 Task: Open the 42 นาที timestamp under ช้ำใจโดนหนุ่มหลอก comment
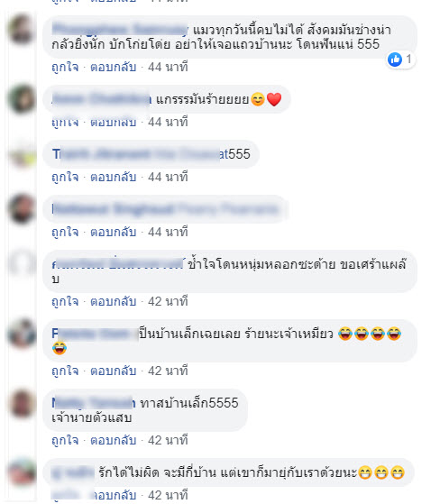[168, 301]
